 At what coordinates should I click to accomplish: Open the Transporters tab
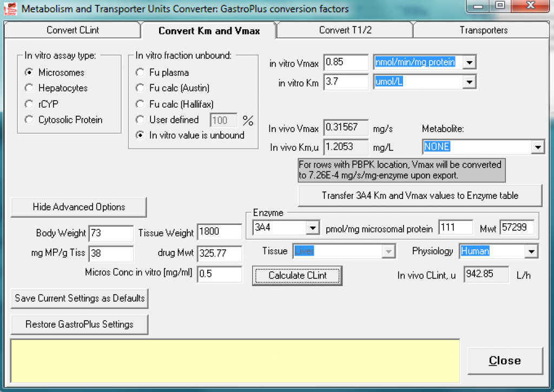pyautogui.click(x=481, y=30)
